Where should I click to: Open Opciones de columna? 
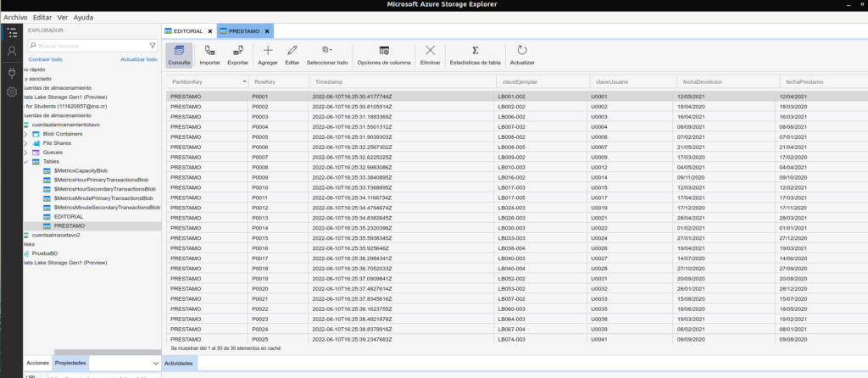pos(384,55)
